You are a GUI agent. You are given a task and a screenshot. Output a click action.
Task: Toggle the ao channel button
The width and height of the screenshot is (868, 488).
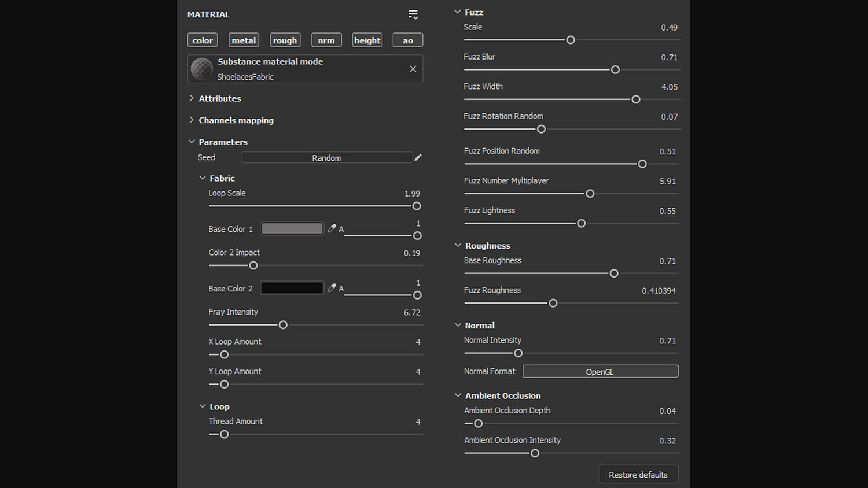coord(408,40)
